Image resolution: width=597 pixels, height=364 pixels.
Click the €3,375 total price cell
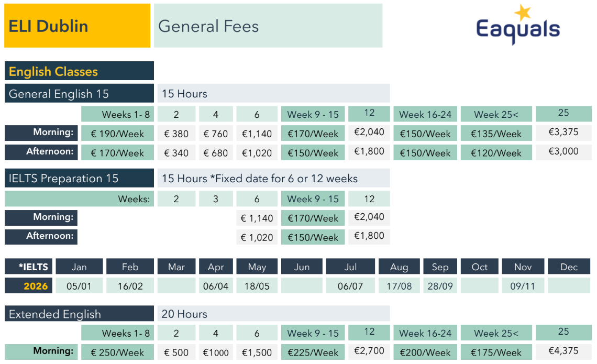(x=563, y=132)
